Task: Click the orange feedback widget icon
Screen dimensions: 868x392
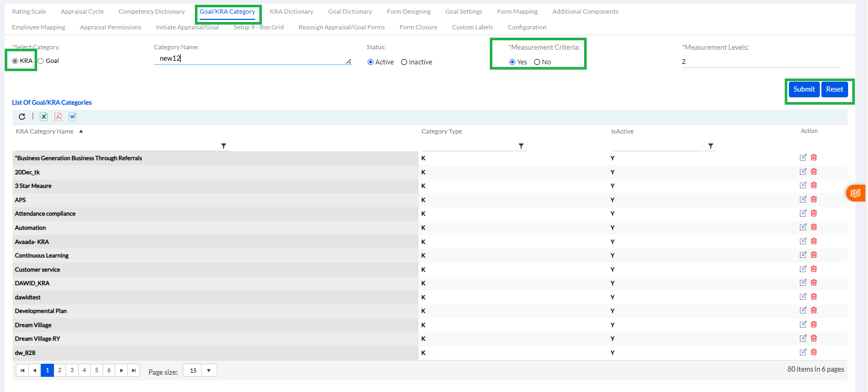Action: click(855, 193)
